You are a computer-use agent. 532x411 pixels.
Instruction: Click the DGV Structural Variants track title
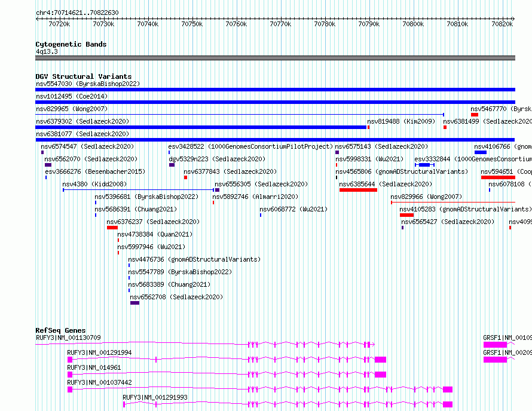tap(84, 76)
